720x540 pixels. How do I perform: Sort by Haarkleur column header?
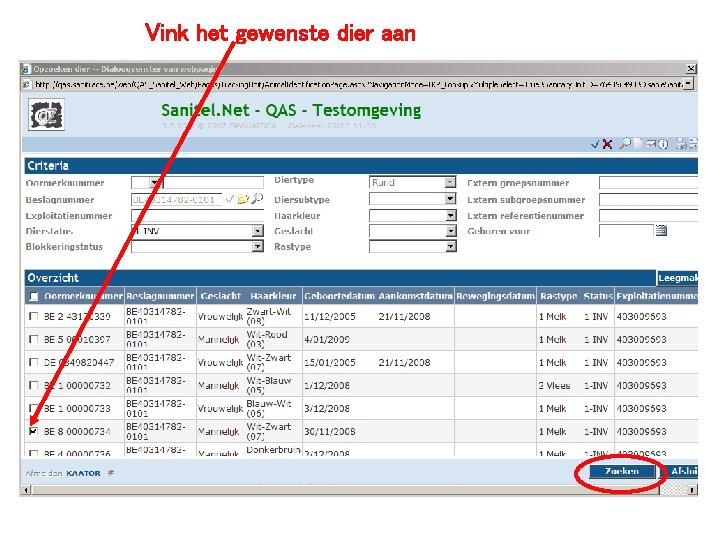pos(273,296)
